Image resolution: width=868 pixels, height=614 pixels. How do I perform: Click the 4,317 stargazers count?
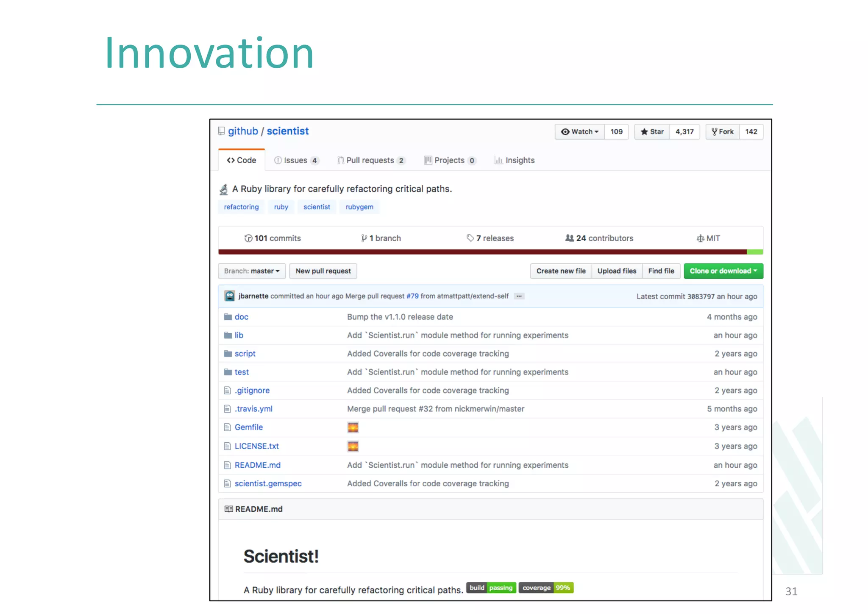click(x=685, y=131)
